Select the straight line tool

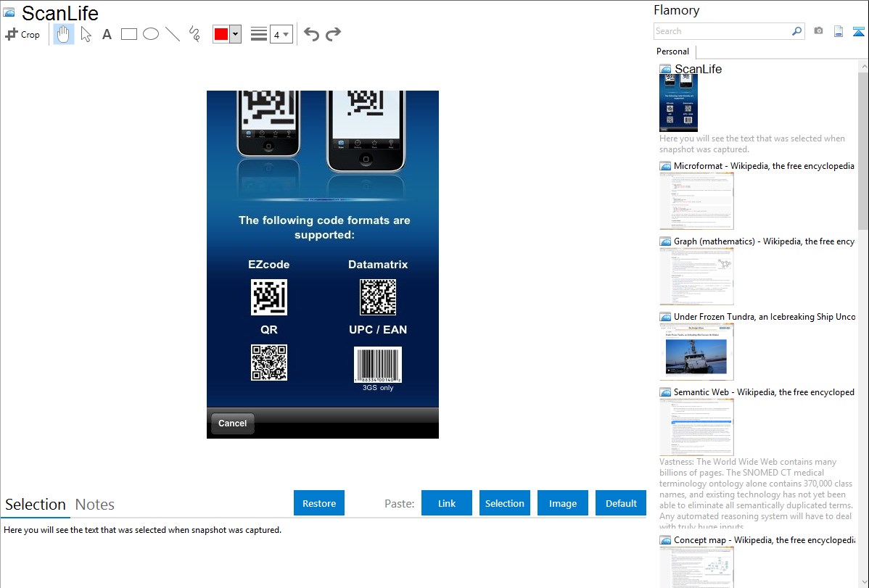(x=173, y=34)
